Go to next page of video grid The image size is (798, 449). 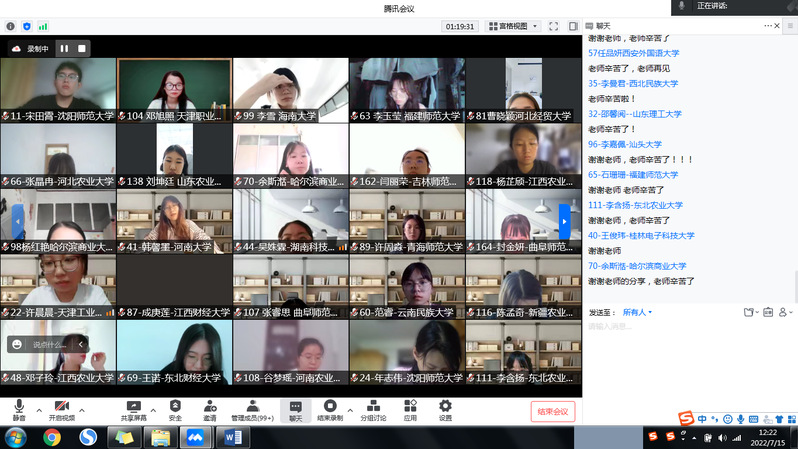[564, 221]
